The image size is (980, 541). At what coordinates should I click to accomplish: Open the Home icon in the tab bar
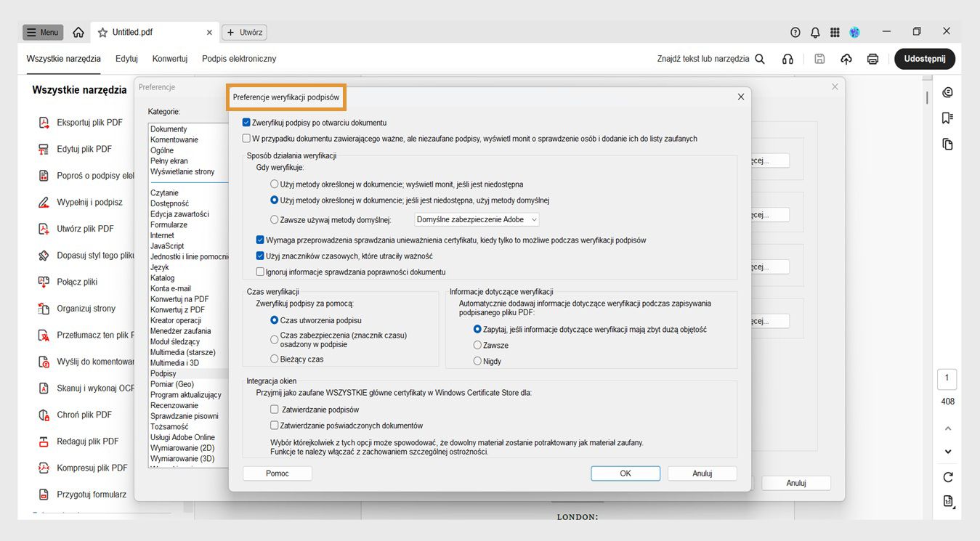tap(78, 33)
